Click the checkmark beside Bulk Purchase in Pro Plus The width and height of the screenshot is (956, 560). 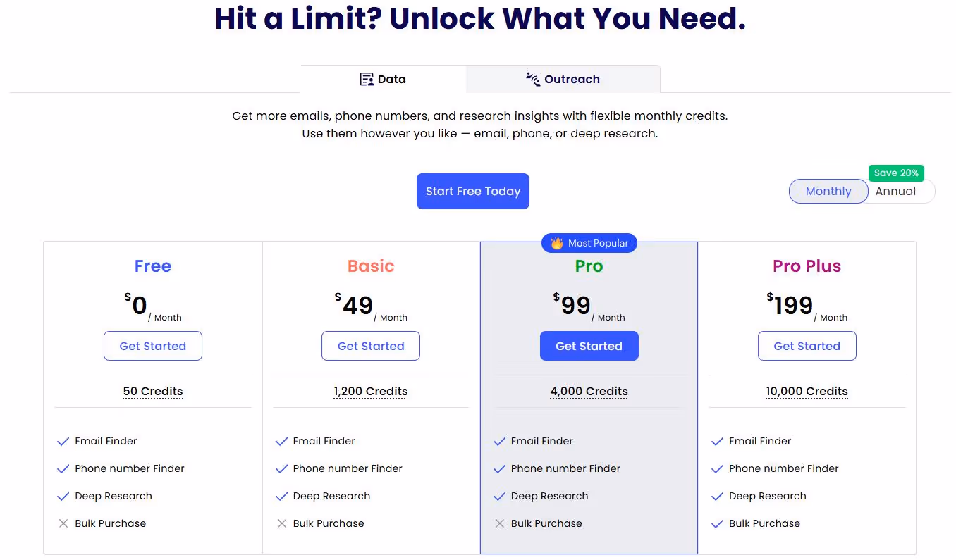click(717, 523)
